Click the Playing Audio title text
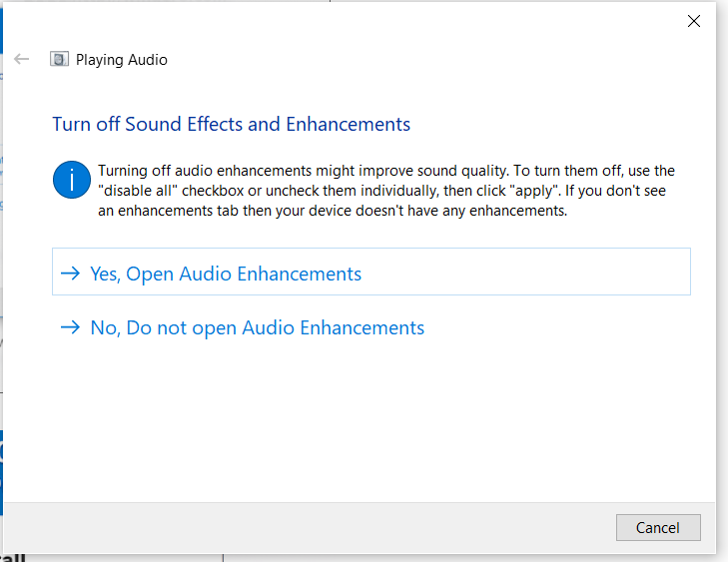The height and width of the screenshot is (562, 728). pyautogui.click(x=122, y=60)
